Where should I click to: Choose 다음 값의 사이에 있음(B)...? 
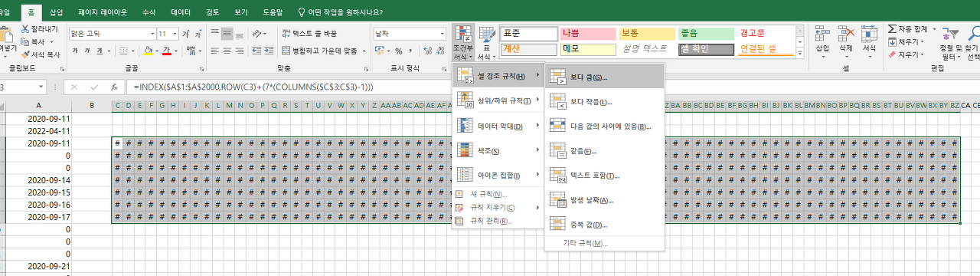(x=604, y=127)
